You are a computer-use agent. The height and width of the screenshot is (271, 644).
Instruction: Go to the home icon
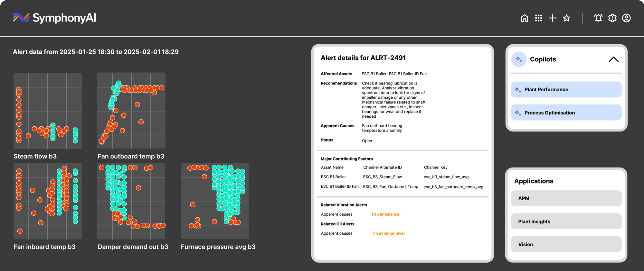point(525,18)
